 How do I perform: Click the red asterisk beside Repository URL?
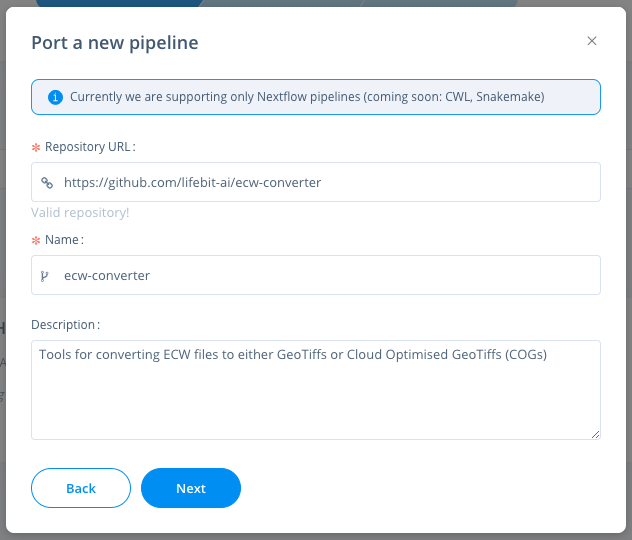coord(36,147)
